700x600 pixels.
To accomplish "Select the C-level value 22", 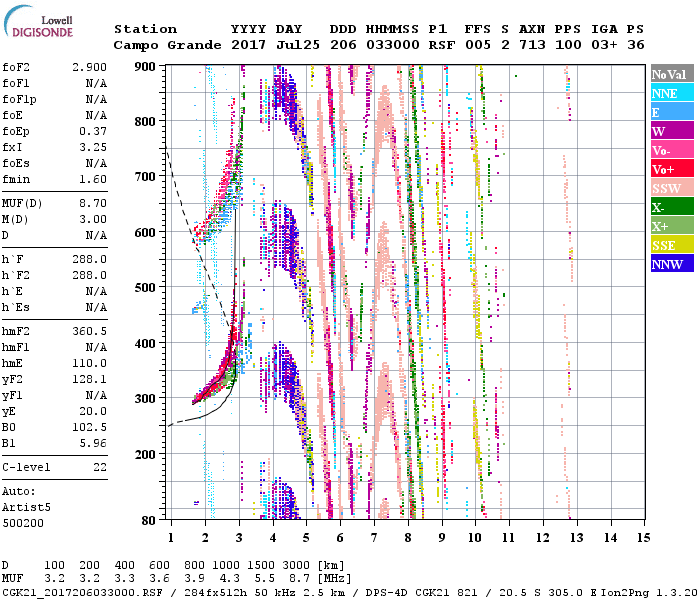I will (98, 467).
